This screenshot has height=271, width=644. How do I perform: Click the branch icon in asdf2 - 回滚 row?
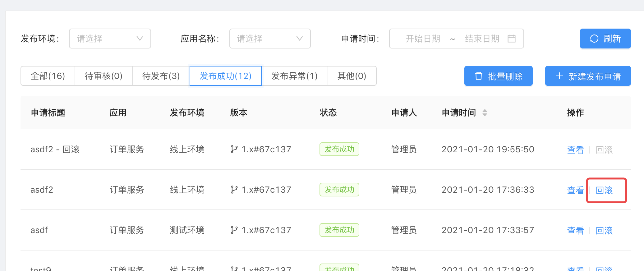pos(234,149)
